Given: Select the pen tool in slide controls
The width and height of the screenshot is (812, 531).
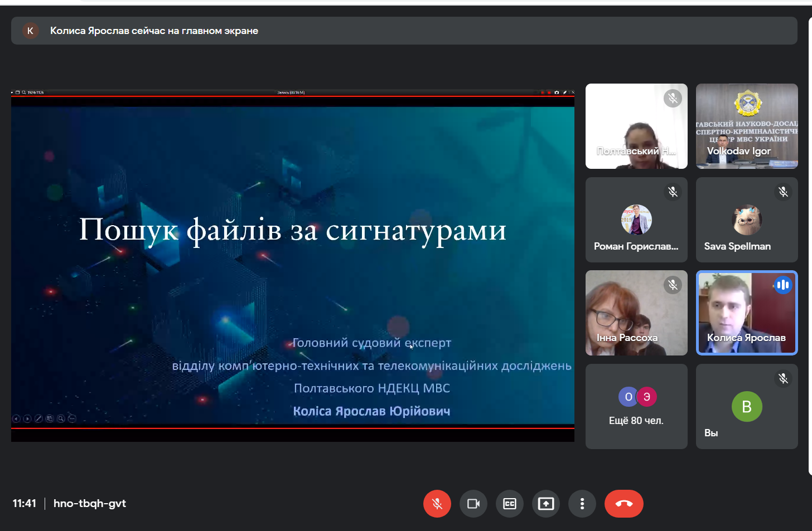Looking at the screenshot, I should click(38, 418).
